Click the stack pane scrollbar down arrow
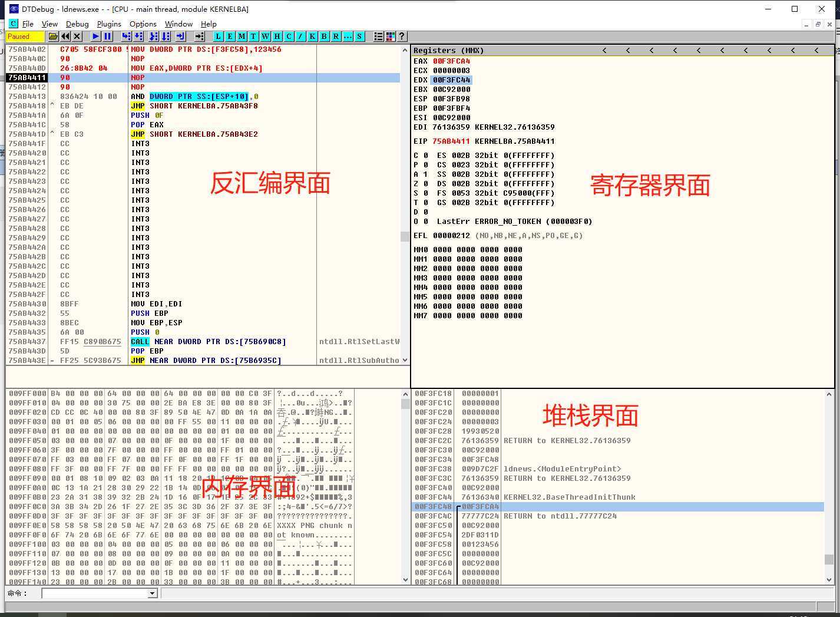 pyautogui.click(x=829, y=580)
